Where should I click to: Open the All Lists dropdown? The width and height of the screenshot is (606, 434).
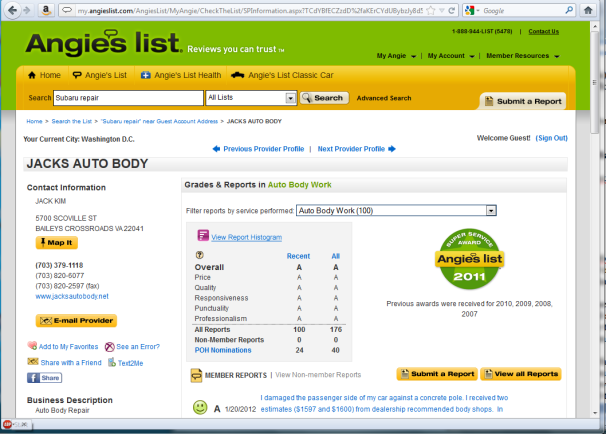[251, 98]
